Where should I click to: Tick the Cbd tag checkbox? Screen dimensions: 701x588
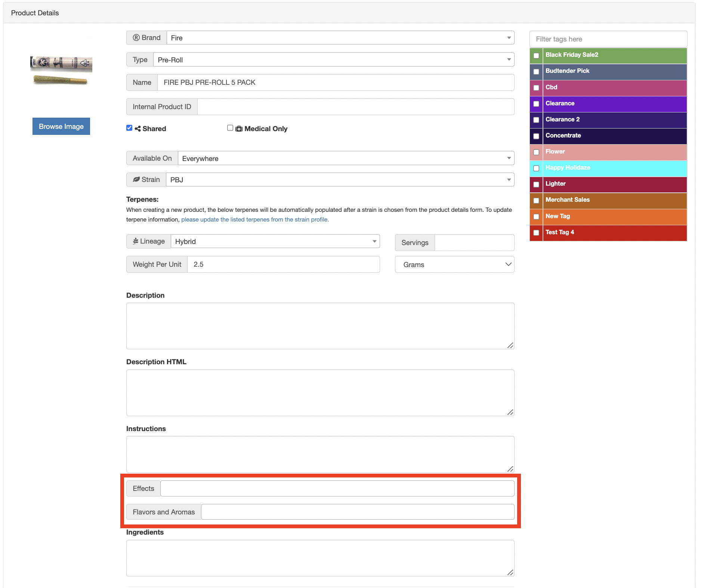click(x=536, y=88)
